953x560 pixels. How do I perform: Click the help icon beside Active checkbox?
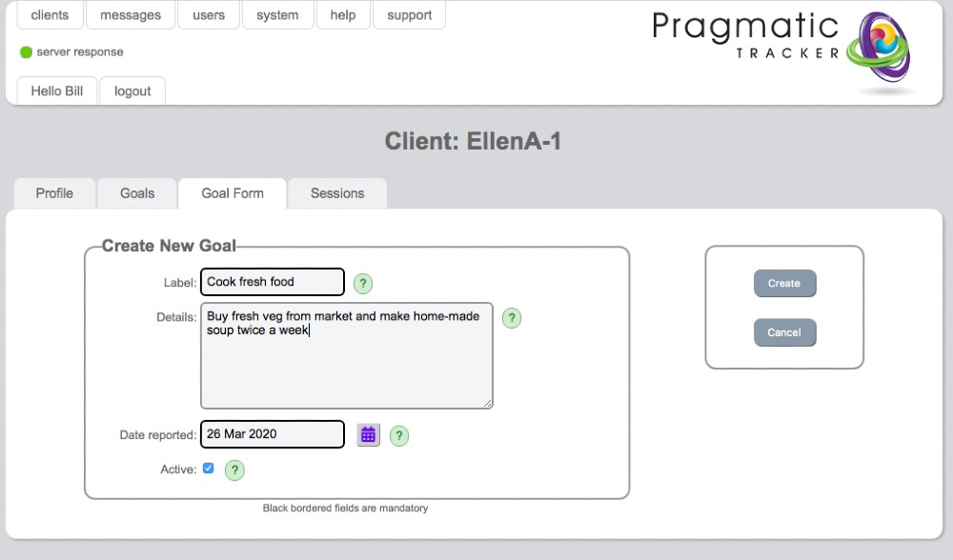(234, 470)
